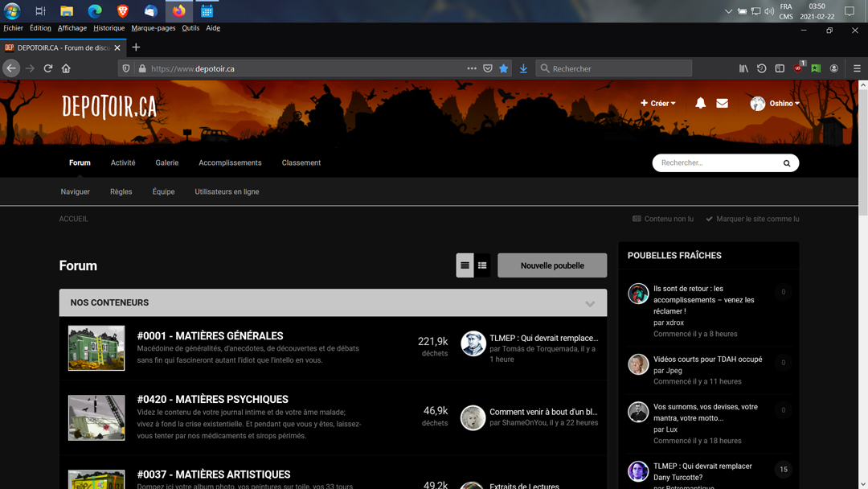The height and width of the screenshot is (489, 868).
Task: Open the Outils menu
Action: pos(190,27)
